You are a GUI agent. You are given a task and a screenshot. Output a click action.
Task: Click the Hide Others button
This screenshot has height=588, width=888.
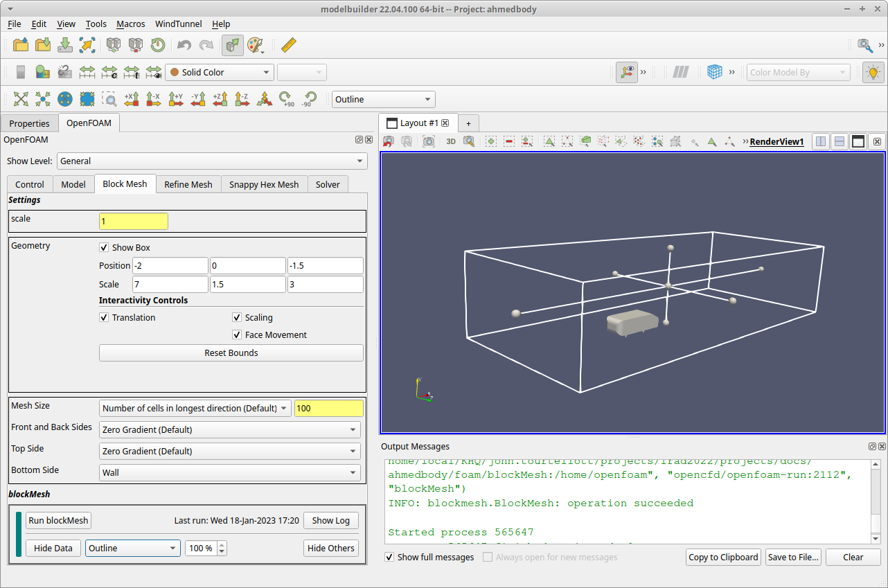331,548
